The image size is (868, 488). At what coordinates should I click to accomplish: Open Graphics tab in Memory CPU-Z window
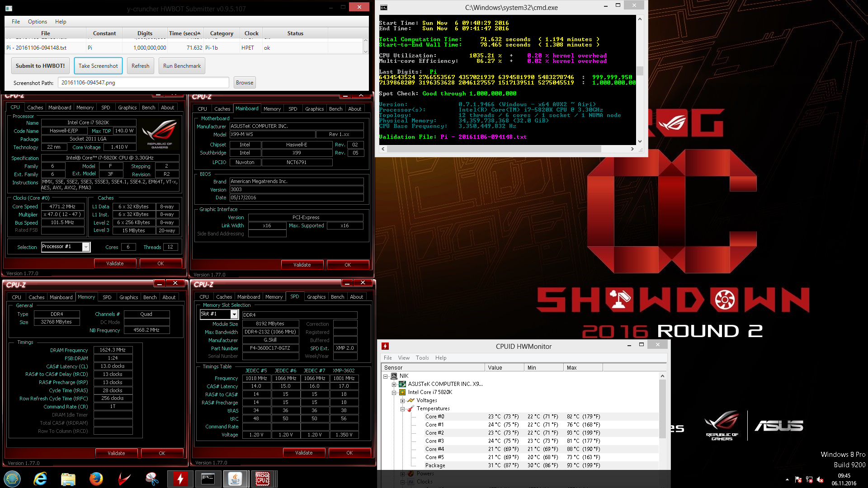(x=129, y=297)
